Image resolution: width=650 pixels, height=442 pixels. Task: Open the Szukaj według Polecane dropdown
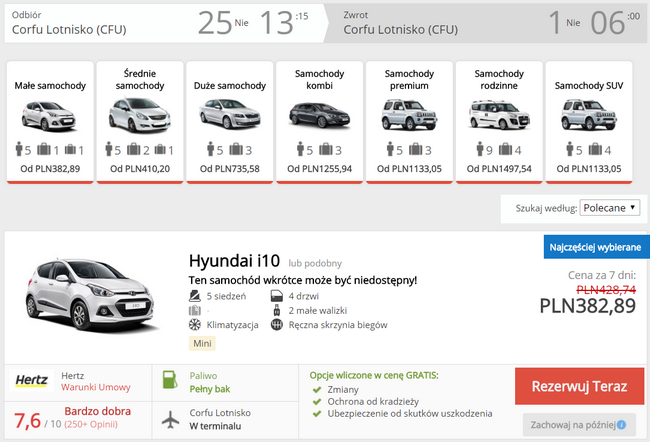[609, 208]
